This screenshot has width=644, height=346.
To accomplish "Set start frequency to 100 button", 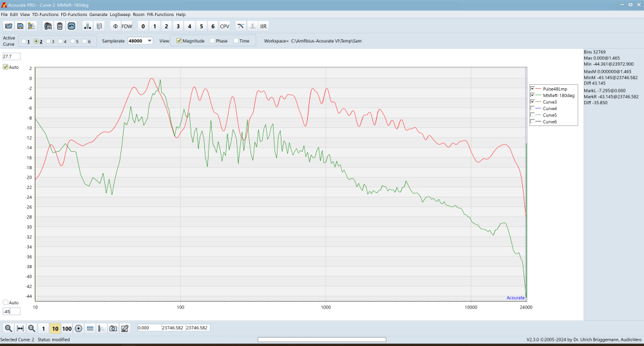I will point(66,328).
